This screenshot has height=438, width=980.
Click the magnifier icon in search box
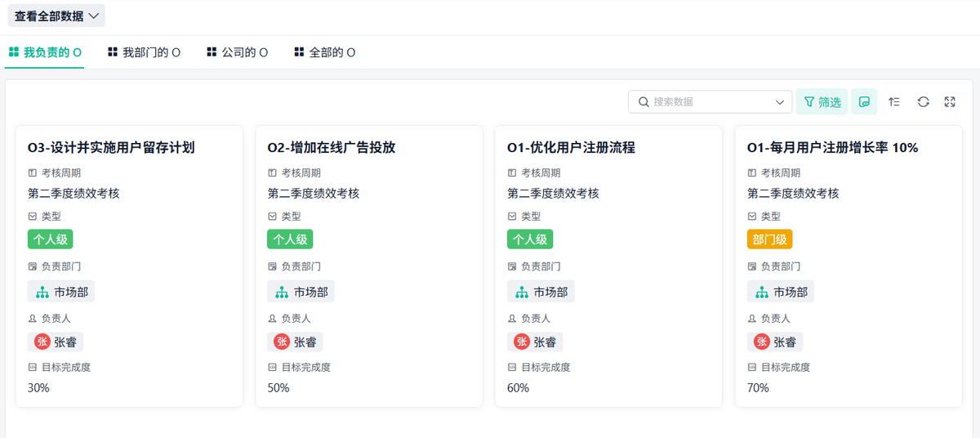[x=644, y=102]
